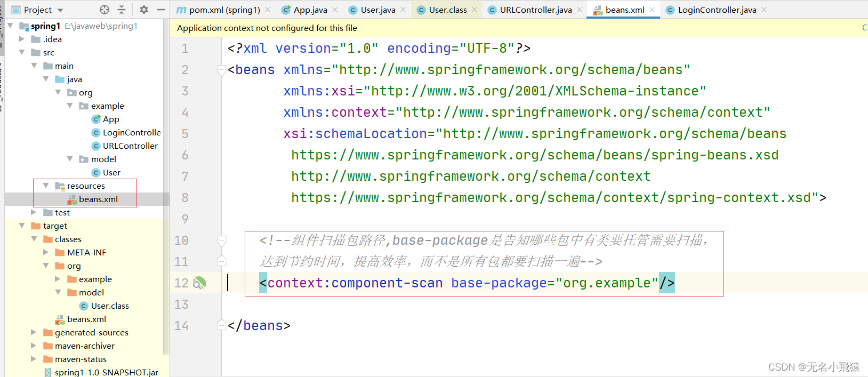This screenshot has height=377, width=868.
Task: Select the App class in tree
Action: click(111, 119)
